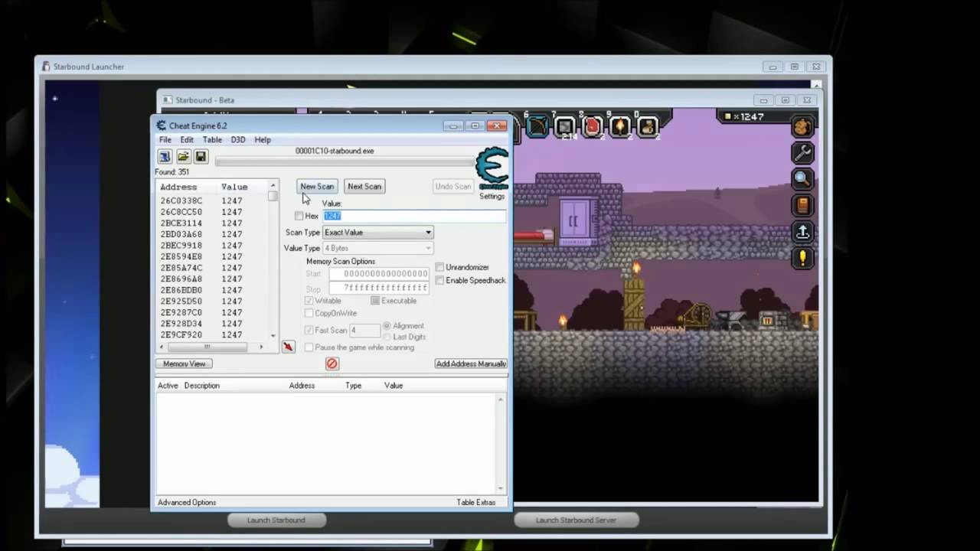Select hotbar slot 8 raw meat in Starbound
Image resolution: width=980 pixels, height=551 pixels.
pos(593,126)
